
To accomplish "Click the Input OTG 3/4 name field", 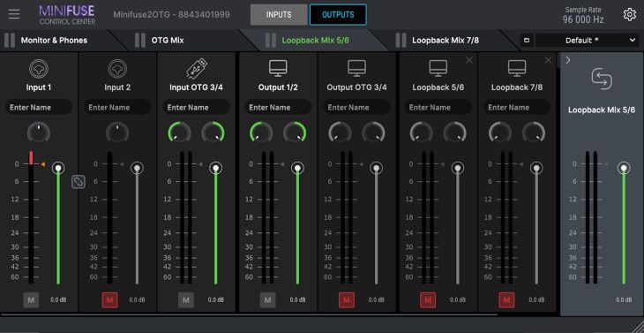I will pos(196,107).
